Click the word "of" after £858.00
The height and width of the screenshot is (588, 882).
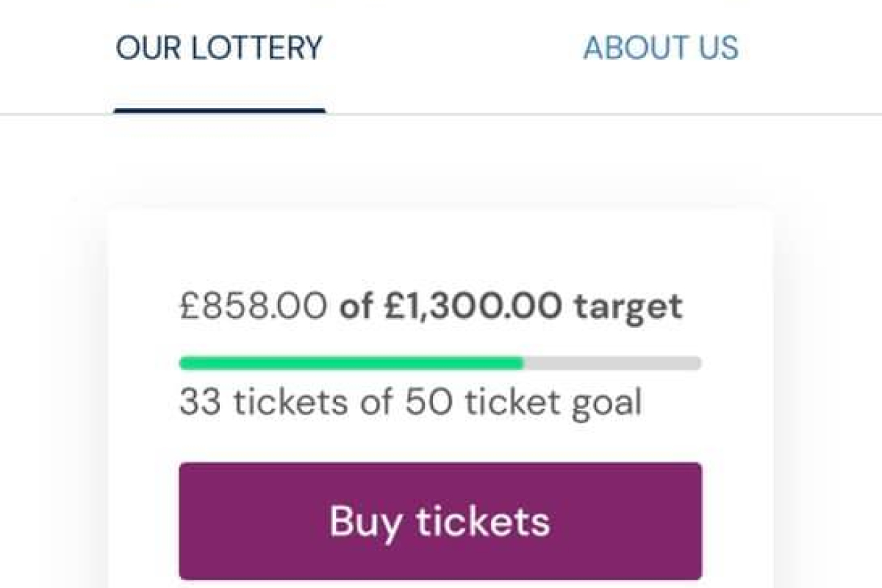point(356,307)
